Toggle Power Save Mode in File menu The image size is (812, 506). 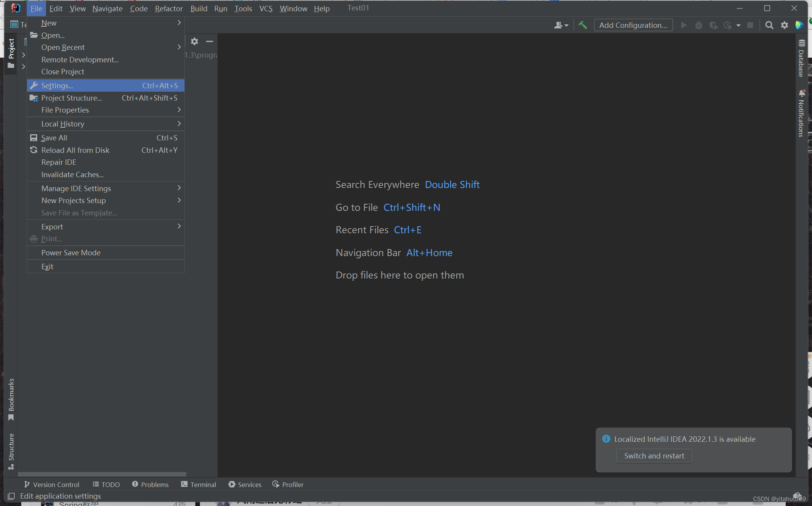[71, 253]
